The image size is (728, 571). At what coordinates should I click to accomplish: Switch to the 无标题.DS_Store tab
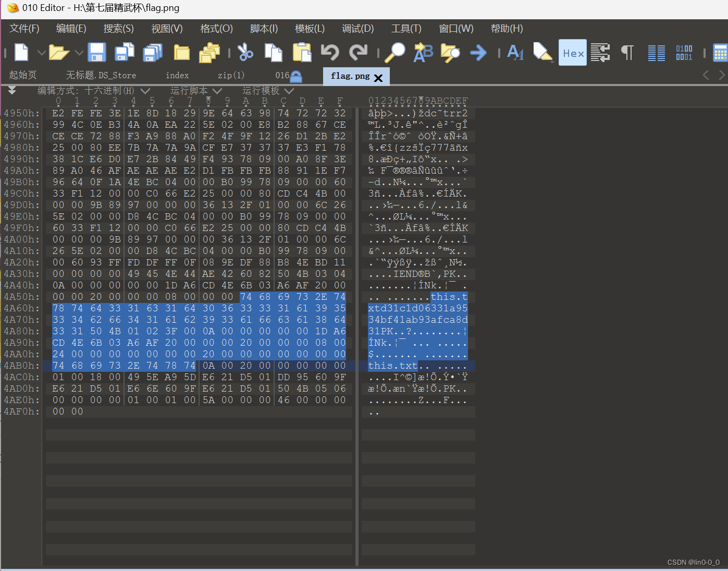point(101,75)
